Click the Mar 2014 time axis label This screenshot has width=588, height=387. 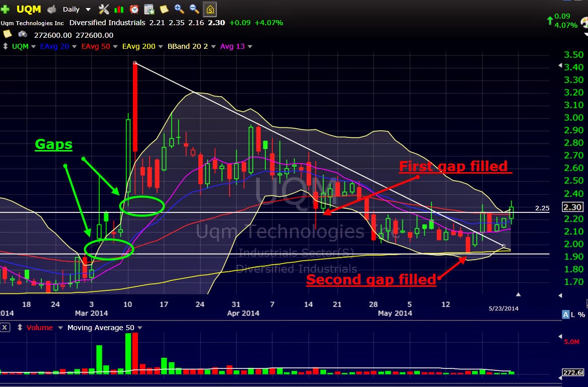91,313
